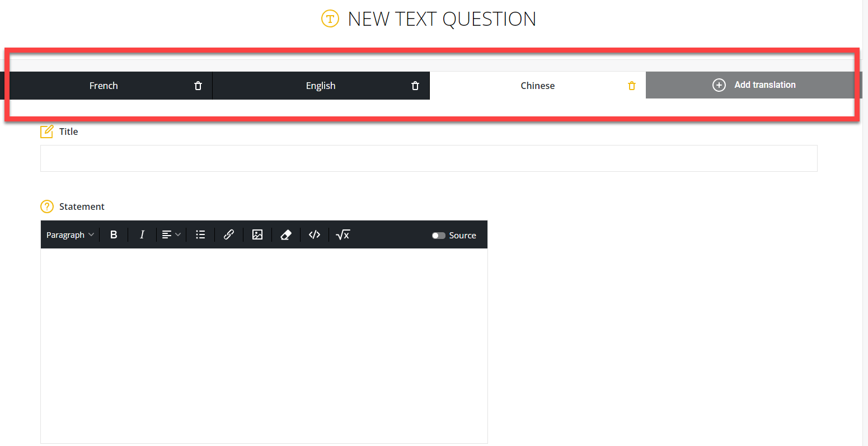The width and height of the screenshot is (868, 446).
Task: Insert an image into the Statement
Action: 257,235
